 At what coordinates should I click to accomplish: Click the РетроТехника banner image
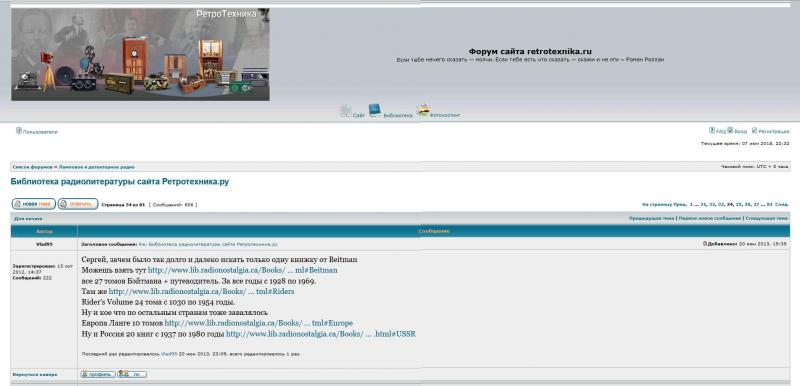point(140,54)
